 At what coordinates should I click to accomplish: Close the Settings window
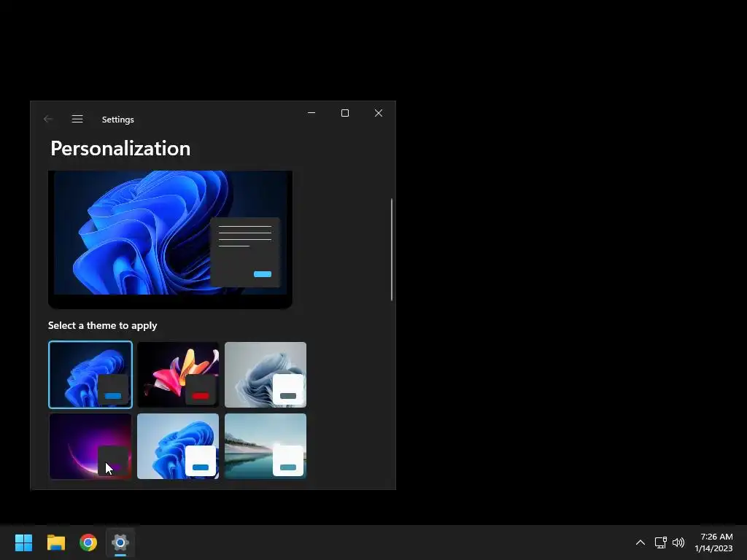[x=379, y=113]
